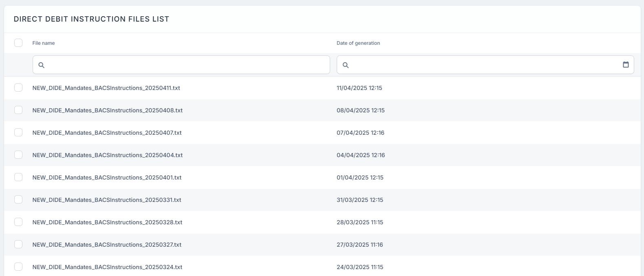Sort by Date of generation column header
Screen dimensions: 644x276
[x=358, y=43]
